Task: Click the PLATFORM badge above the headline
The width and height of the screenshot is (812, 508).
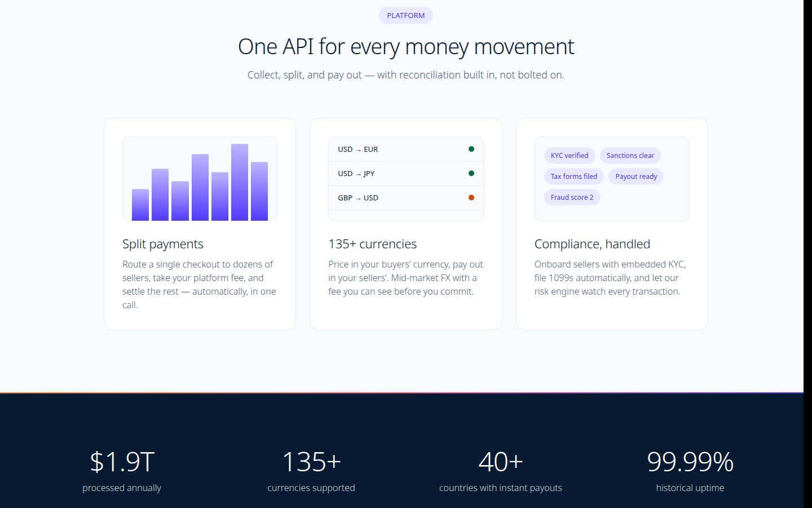Action: pos(406,15)
